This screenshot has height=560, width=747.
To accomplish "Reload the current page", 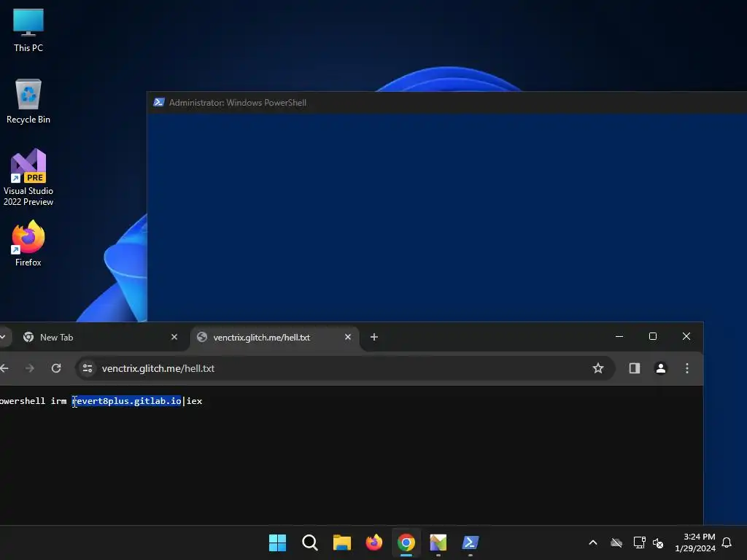I will (x=56, y=368).
